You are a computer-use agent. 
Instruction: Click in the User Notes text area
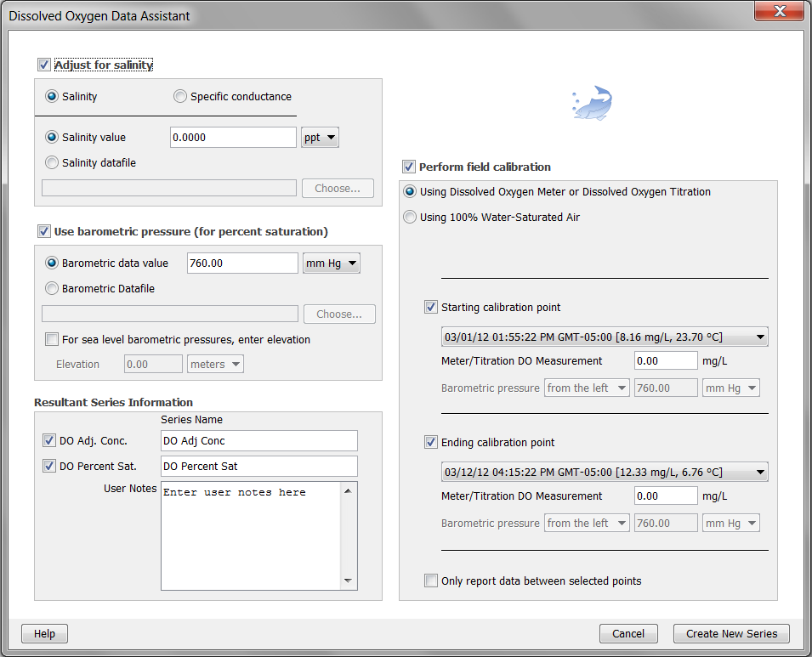click(x=251, y=535)
